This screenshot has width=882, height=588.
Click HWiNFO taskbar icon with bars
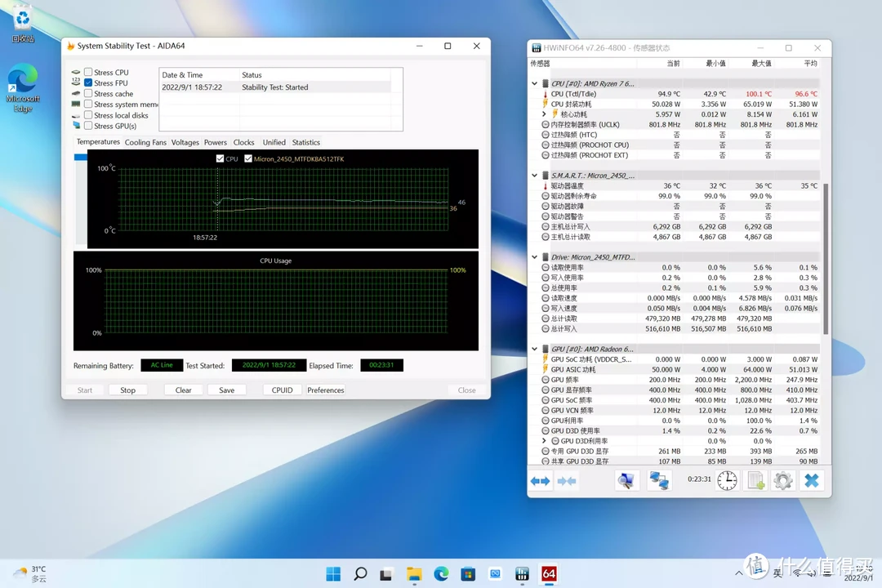(x=522, y=573)
